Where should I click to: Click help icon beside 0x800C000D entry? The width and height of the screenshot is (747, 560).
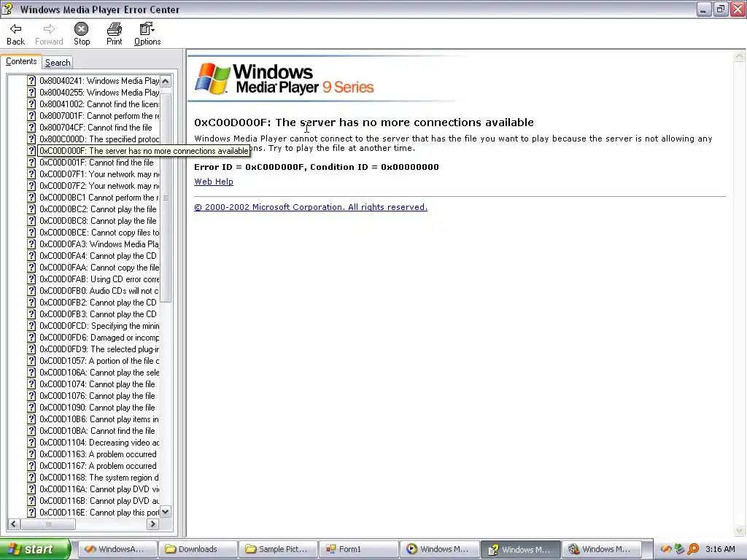[x=31, y=139]
